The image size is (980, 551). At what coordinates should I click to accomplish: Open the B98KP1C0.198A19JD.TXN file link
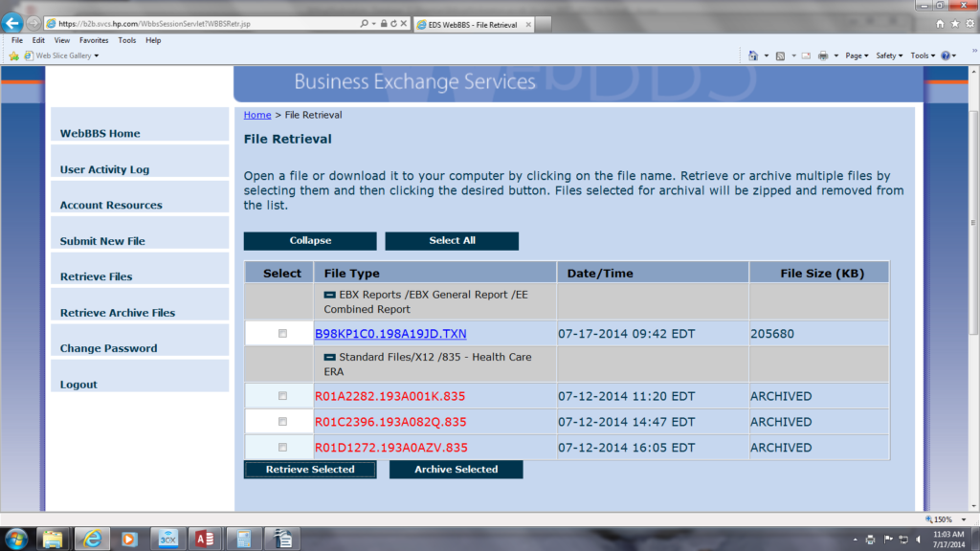click(x=390, y=334)
